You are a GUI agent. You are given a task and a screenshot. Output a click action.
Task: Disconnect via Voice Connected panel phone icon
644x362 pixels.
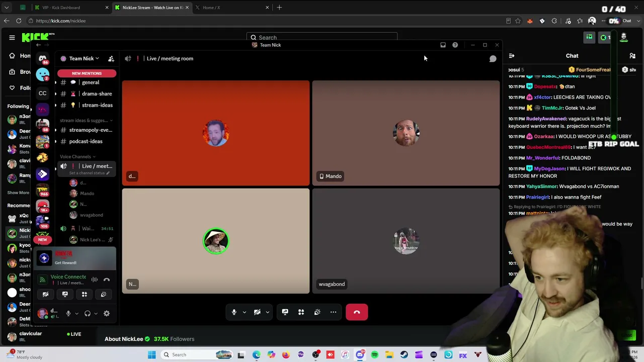107,280
